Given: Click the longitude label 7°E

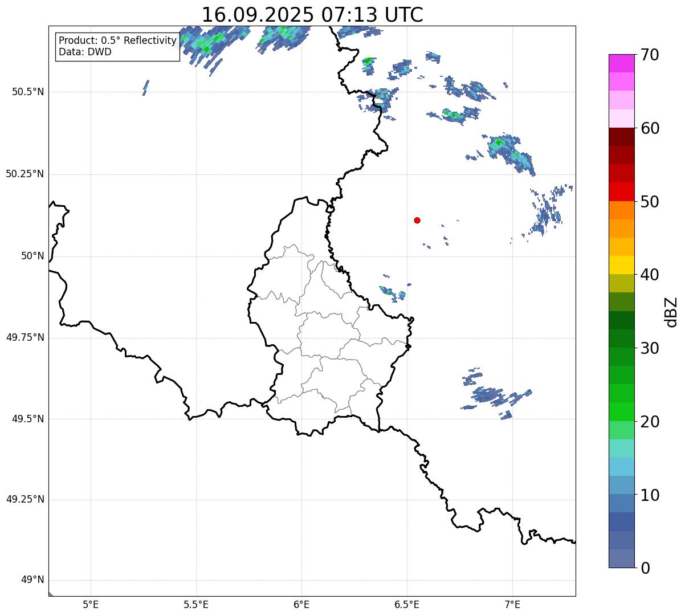Looking at the screenshot, I should tap(512, 605).
